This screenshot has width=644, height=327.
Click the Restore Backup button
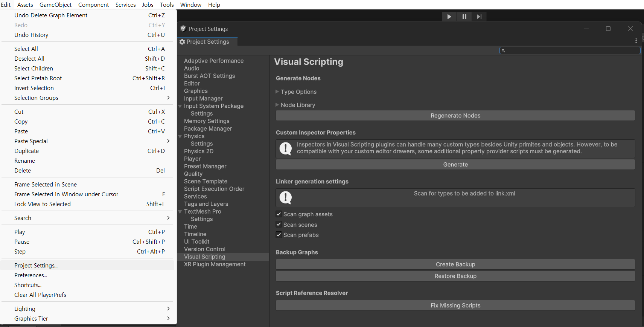(x=455, y=276)
